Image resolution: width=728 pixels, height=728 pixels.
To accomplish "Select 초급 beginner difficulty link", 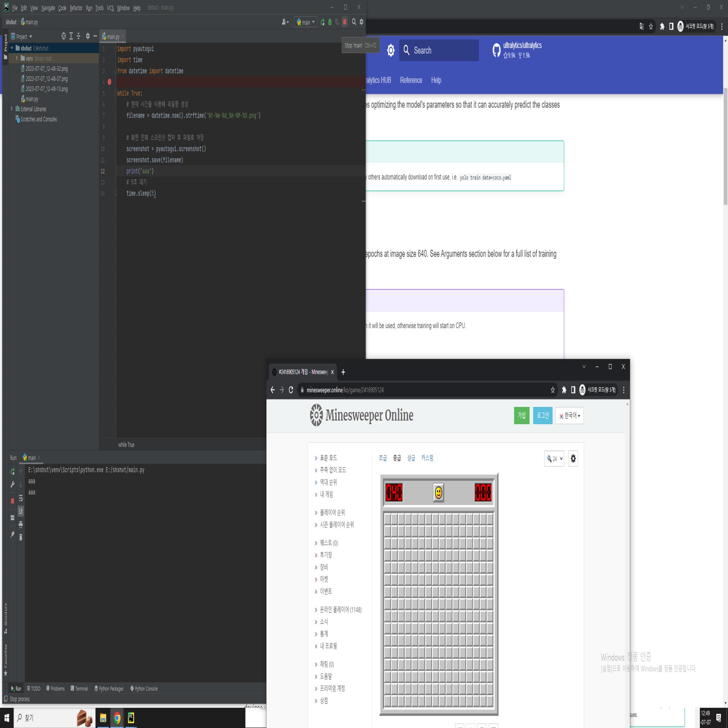I will [x=383, y=458].
